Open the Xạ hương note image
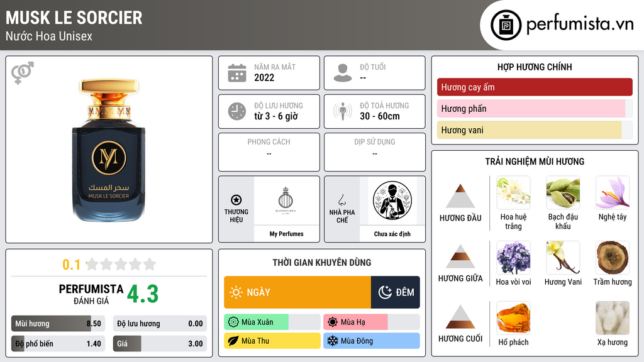644x362 pixels. click(x=613, y=318)
